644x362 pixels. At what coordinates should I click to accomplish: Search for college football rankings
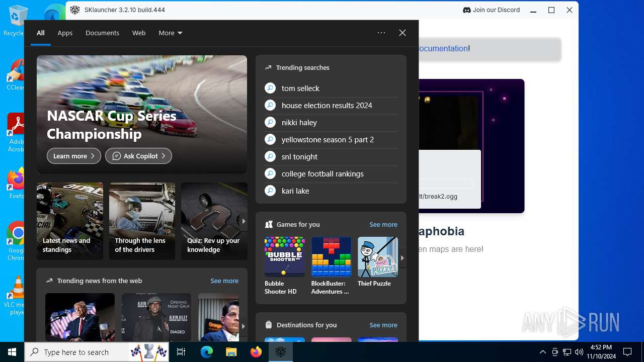323,173
